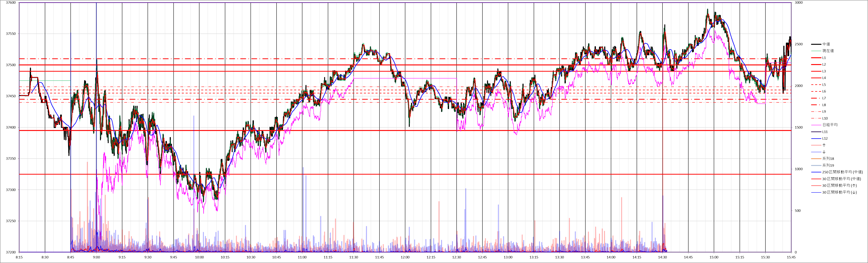Screen dimensions: 868x263
Task: Click the purple L11 legend line sample
Action: click(816, 132)
